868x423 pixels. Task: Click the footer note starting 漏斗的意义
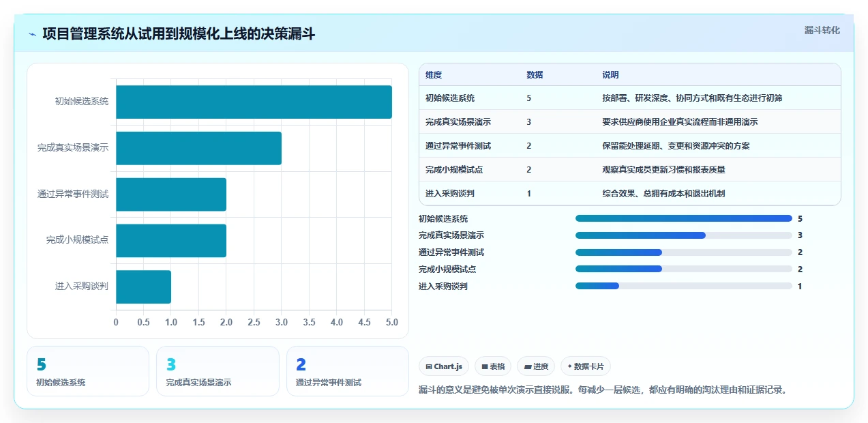(604, 390)
